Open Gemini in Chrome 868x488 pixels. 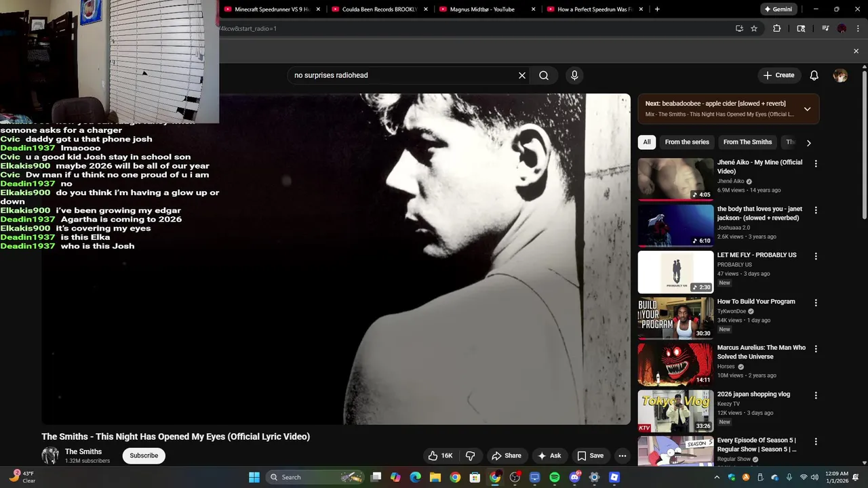[778, 9]
